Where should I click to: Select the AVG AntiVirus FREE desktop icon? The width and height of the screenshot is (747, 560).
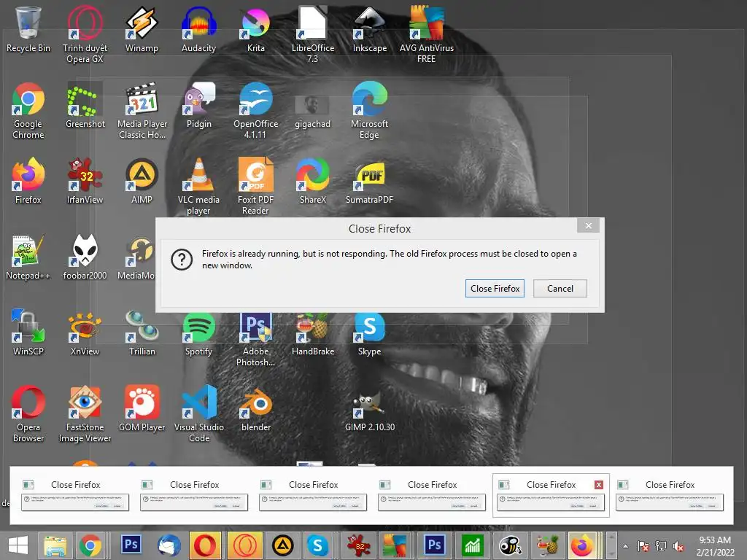(426, 34)
